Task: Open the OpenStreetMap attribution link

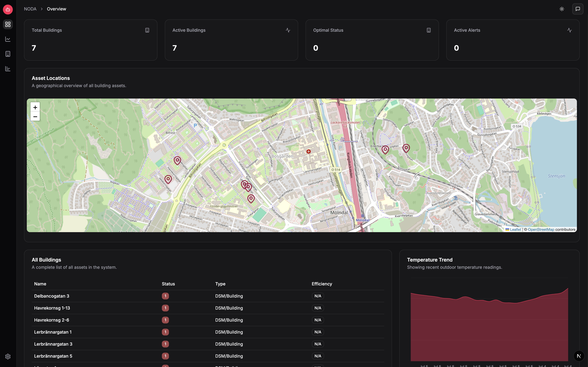Action: coord(541,229)
